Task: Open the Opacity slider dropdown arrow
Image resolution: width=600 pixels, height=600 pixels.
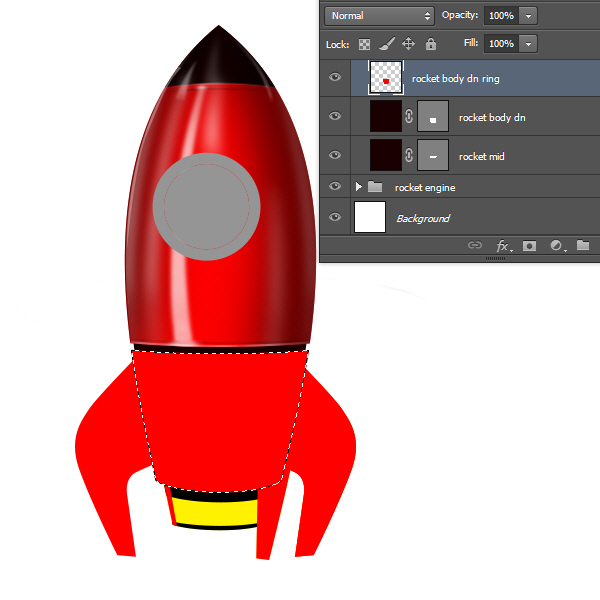Action: coord(528,15)
